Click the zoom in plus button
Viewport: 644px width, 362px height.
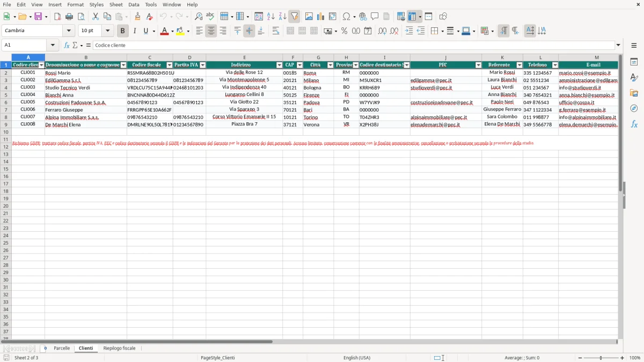(x=623, y=358)
